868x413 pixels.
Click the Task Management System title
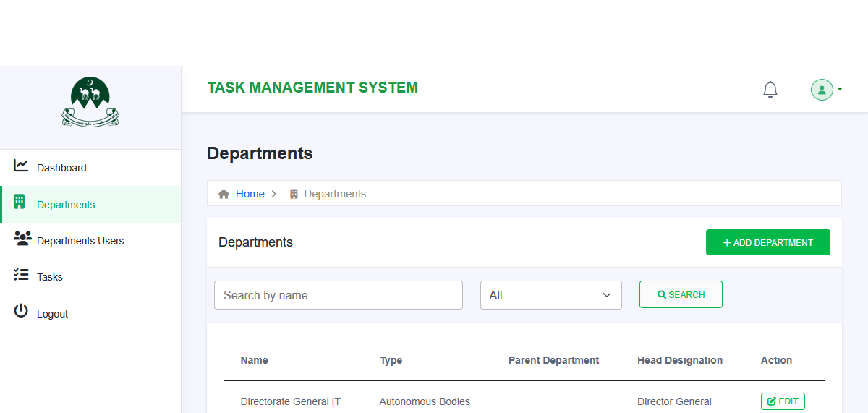[312, 88]
